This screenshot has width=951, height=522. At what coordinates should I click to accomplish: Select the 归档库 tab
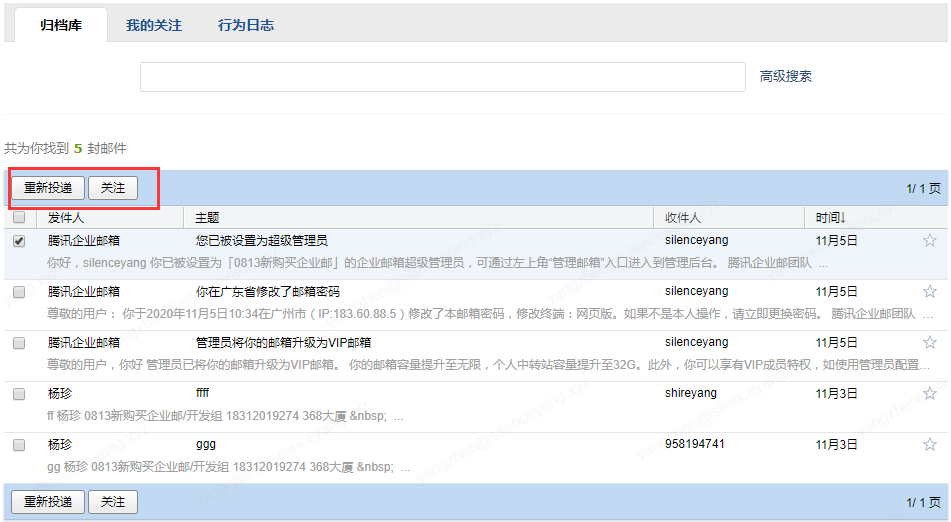pos(61,25)
